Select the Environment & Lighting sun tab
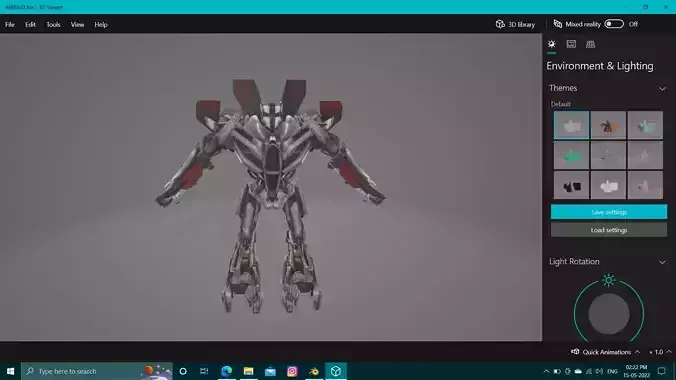 point(551,44)
